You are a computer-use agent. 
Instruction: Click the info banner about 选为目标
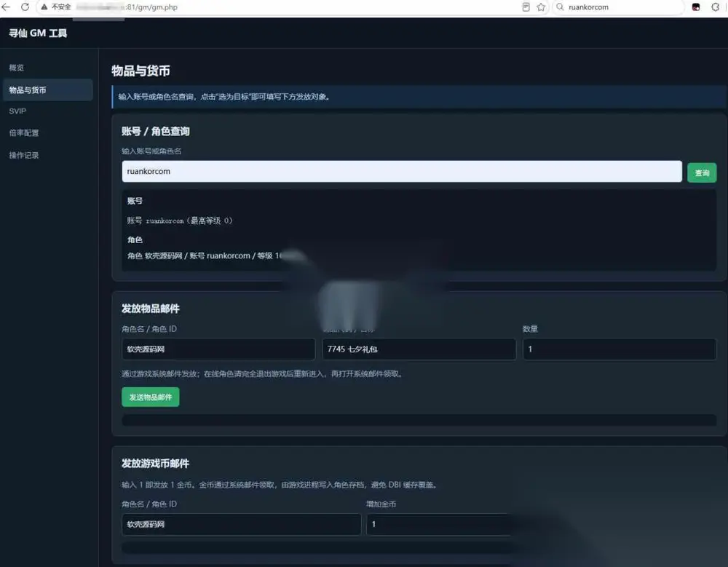pos(419,97)
